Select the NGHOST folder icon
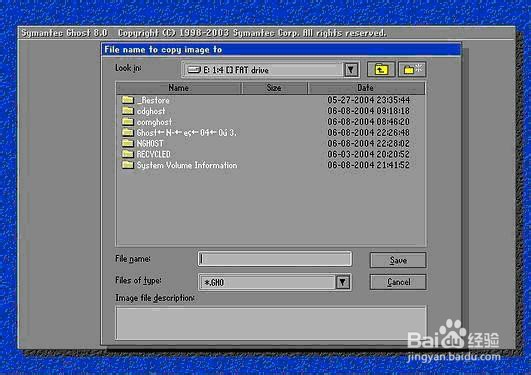 [128, 143]
